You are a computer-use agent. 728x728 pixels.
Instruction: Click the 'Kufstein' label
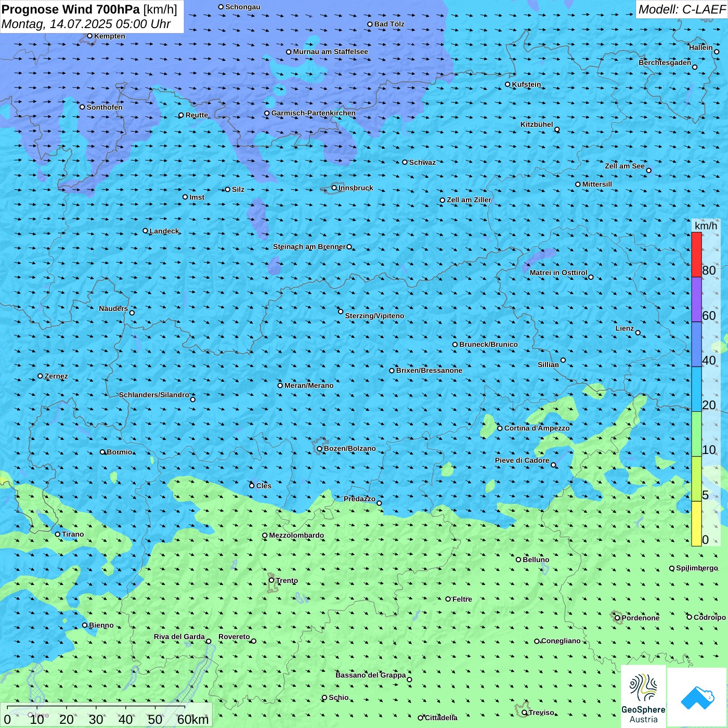pos(526,84)
